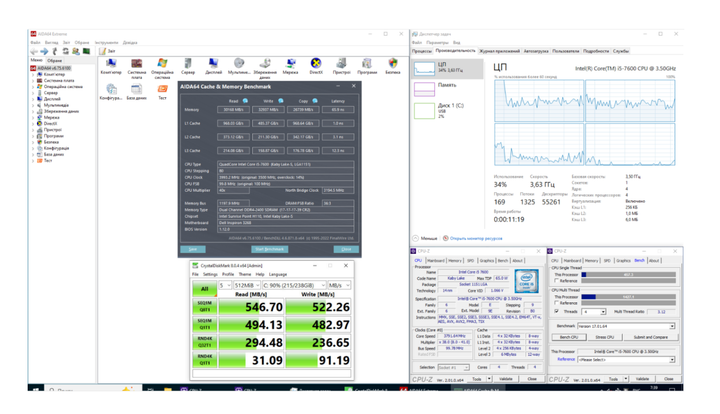Click the users icon in AIDA64 toolbar
The image size is (720, 414).
(76, 51)
